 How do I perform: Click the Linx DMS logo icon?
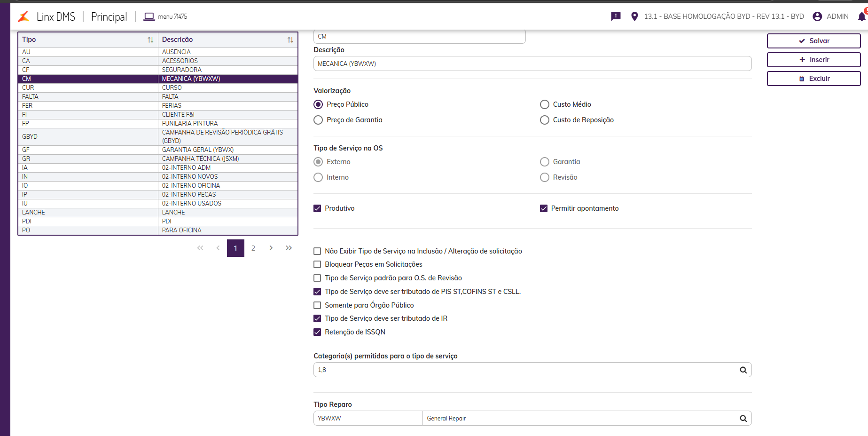pos(23,17)
